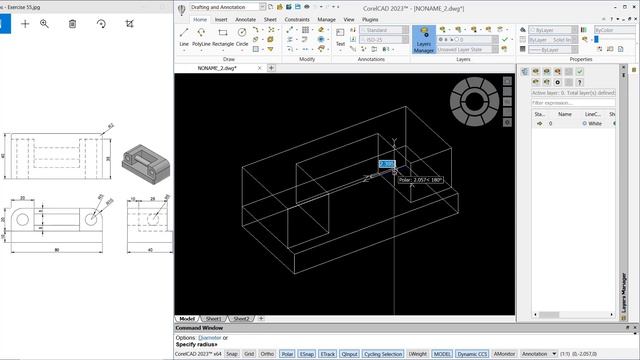The width and height of the screenshot is (640, 360).
Task: Click the rotate icon in image viewer
Action: pos(101,24)
